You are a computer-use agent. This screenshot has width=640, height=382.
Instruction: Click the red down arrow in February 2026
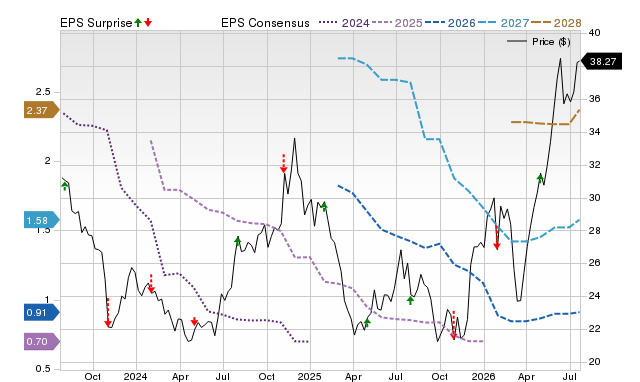(x=497, y=238)
